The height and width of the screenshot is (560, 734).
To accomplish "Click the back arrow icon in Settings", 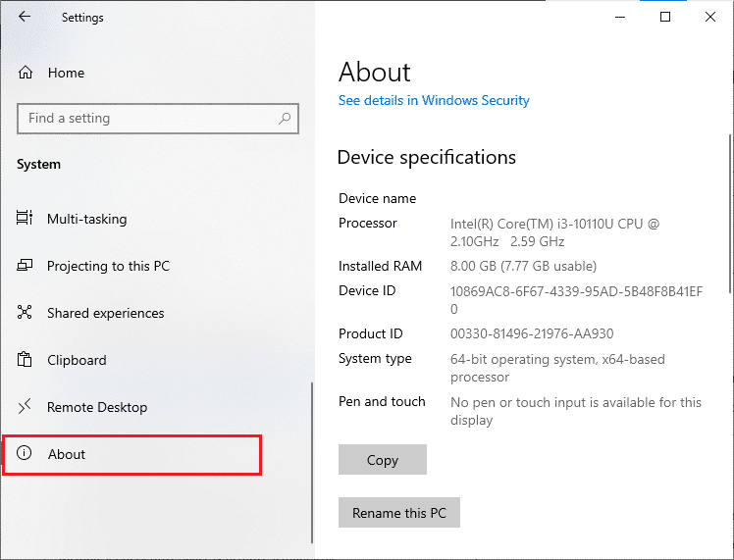I will point(24,17).
